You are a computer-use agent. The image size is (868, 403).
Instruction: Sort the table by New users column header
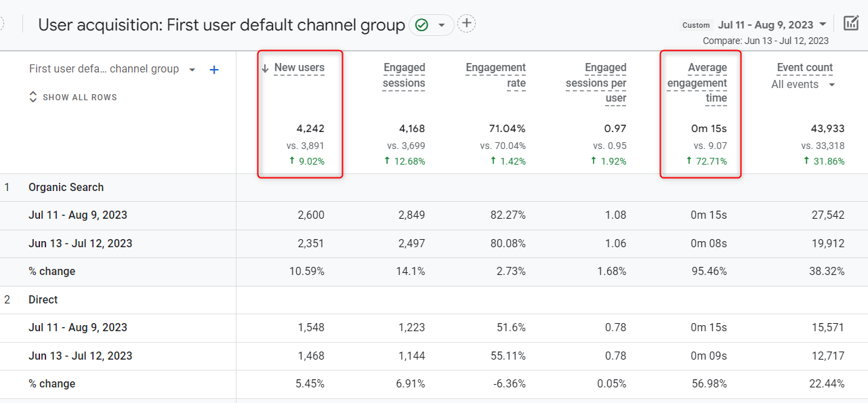click(x=299, y=68)
